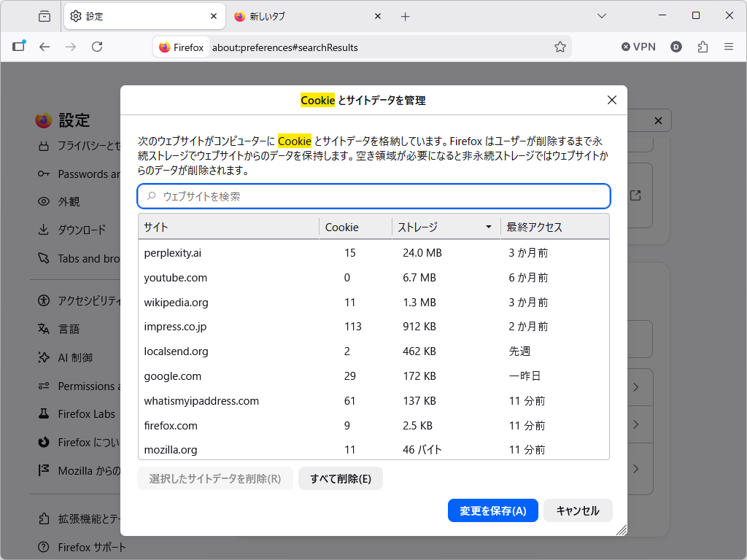This screenshot has width=747, height=560.
Task: Click すべて削除(E) button
Action: coord(341,478)
